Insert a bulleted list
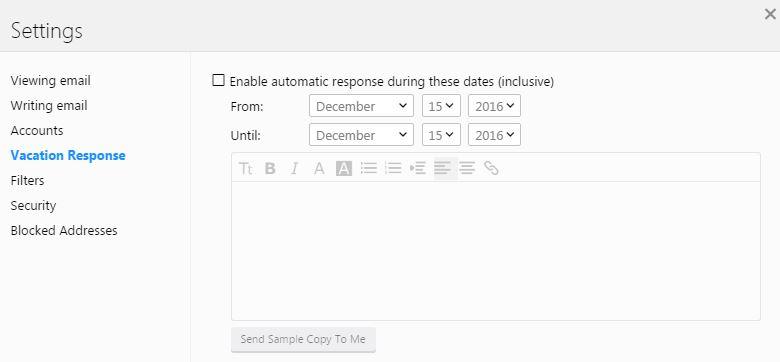 (369, 168)
